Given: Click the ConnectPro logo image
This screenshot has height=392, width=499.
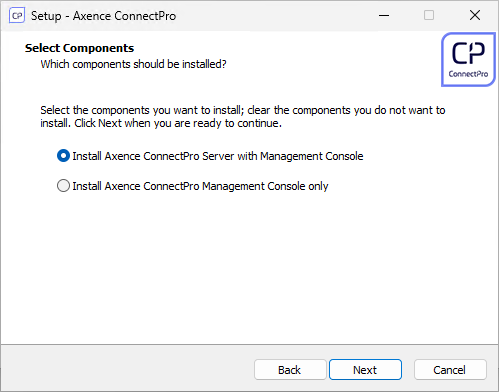Looking at the screenshot, I should coord(468,60).
